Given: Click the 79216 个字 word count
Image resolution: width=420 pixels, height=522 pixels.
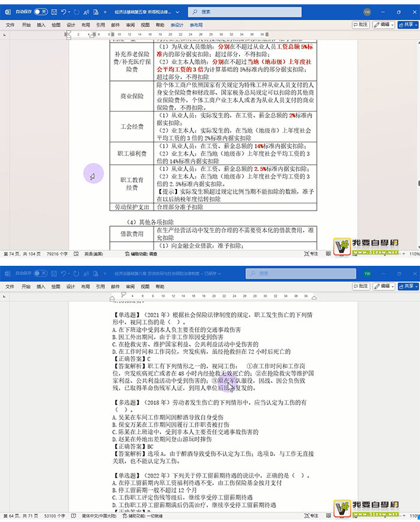Looking at the screenshot, I should (x=57, y=254).
